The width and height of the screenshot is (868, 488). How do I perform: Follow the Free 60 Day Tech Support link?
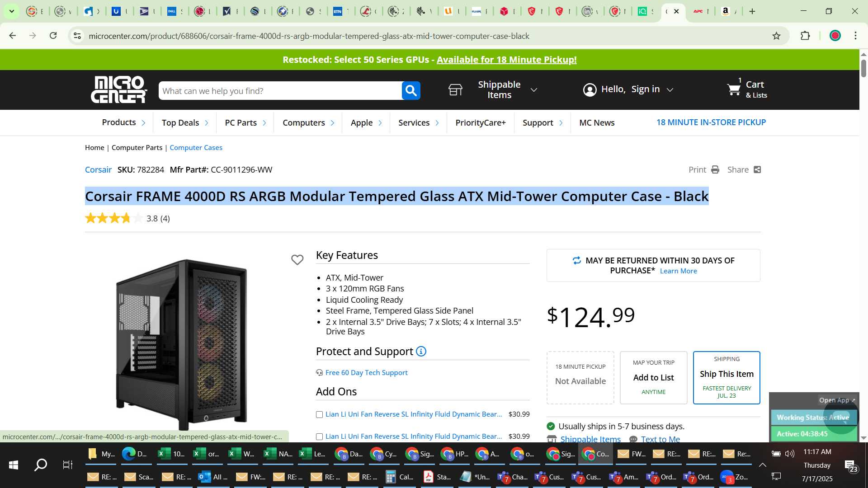366,372
